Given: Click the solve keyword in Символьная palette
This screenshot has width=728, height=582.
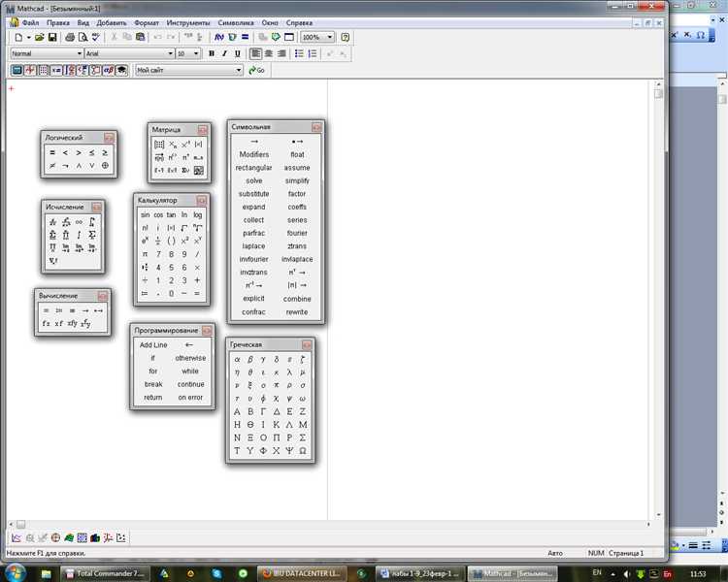Looking at the screenshot, I should 253,180.
